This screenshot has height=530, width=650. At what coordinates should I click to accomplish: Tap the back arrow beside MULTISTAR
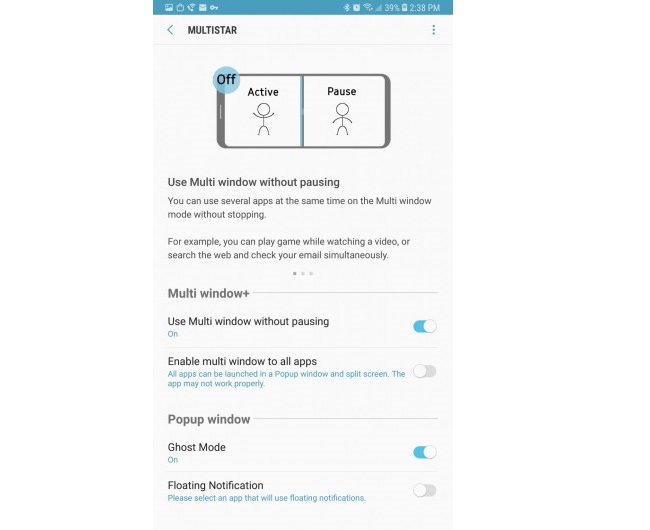[170, 30]
